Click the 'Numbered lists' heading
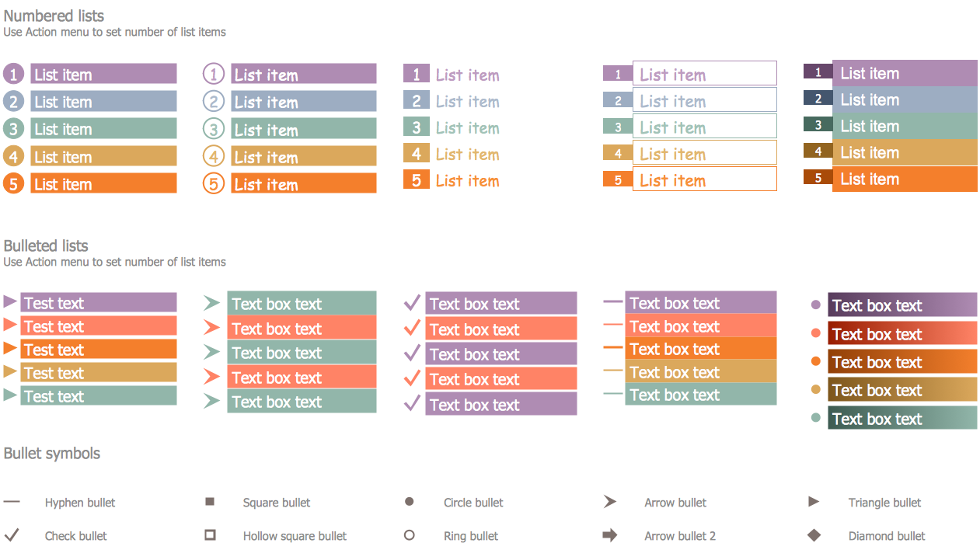 54,16
